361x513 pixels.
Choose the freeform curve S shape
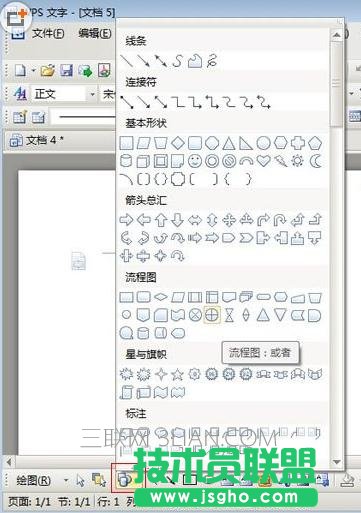[178, 61]
